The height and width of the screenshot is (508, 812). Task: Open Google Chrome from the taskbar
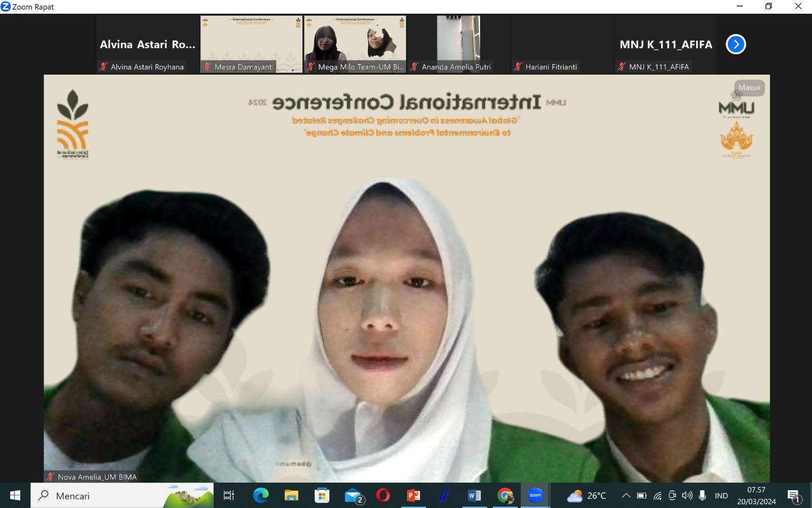point(505,495)
